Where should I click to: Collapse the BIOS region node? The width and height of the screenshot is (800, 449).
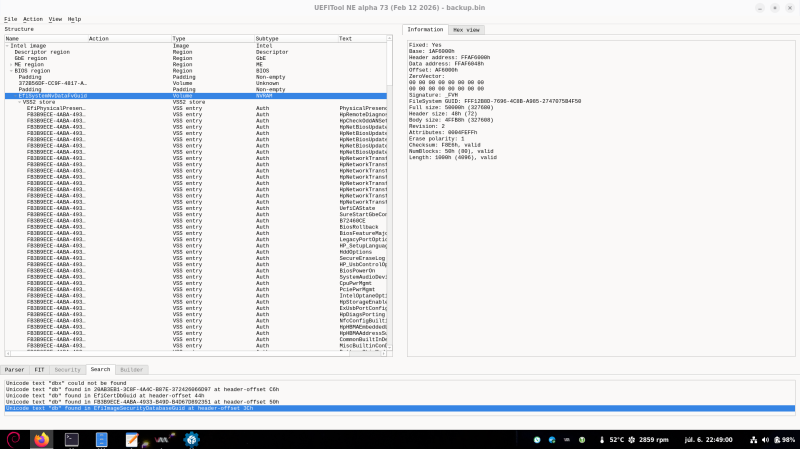point(11,71)
